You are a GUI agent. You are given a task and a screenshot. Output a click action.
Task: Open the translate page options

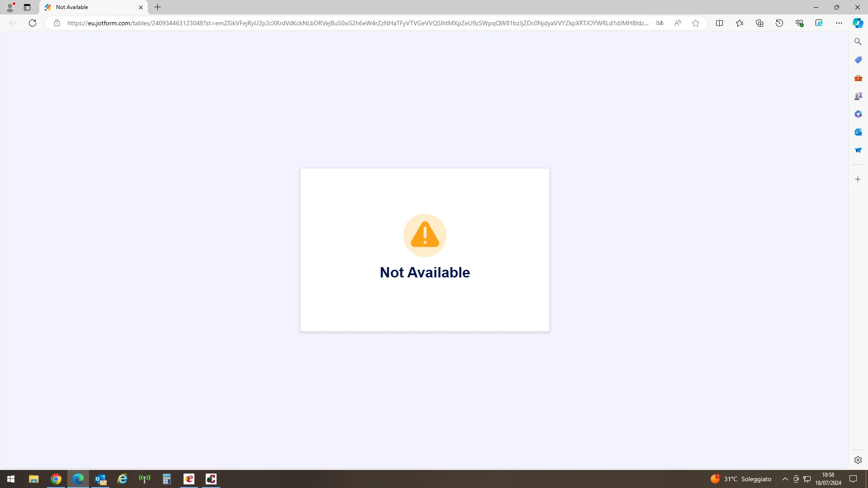[660, 23]
